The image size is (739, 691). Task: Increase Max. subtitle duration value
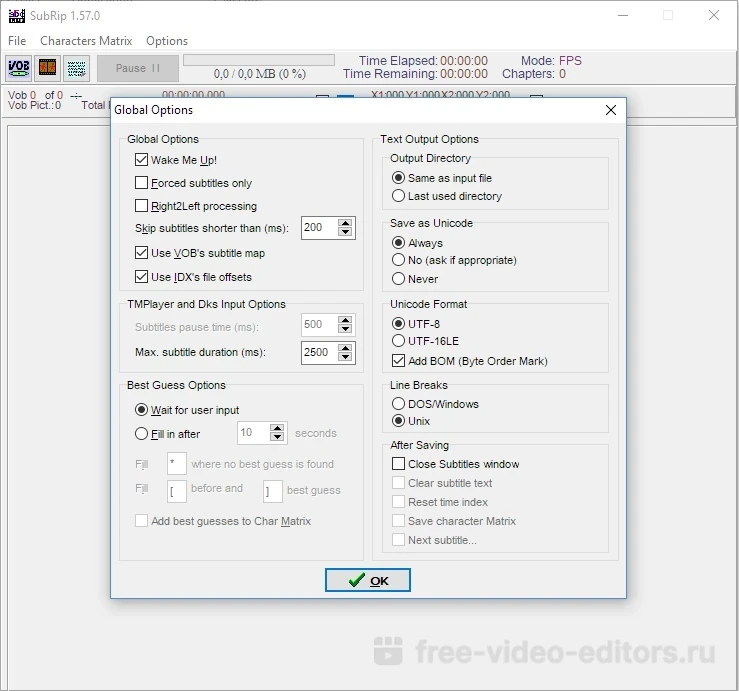(x=345, y=348)
